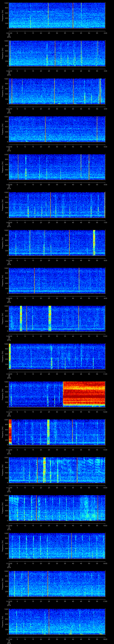114x644 pixels.
Task: Click the 9:09:00 start time label
Action: pyautogui.click(x=9, y=336)
